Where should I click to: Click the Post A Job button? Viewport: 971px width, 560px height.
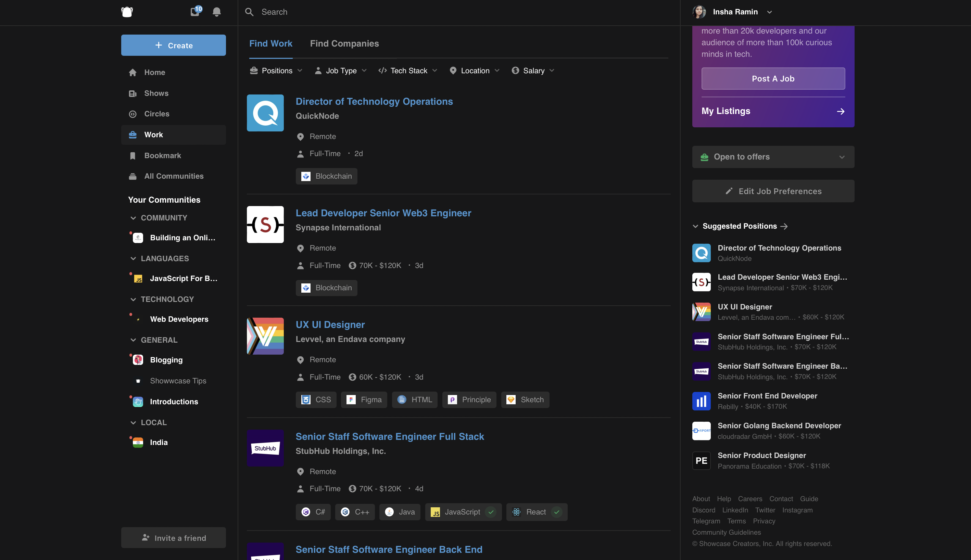pyautogui.click(x=773, y=78)
